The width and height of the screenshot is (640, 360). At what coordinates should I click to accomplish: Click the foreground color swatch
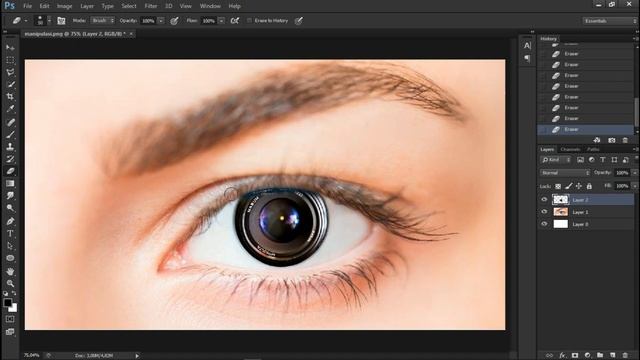pyautogui.click(x=8, y=302)
